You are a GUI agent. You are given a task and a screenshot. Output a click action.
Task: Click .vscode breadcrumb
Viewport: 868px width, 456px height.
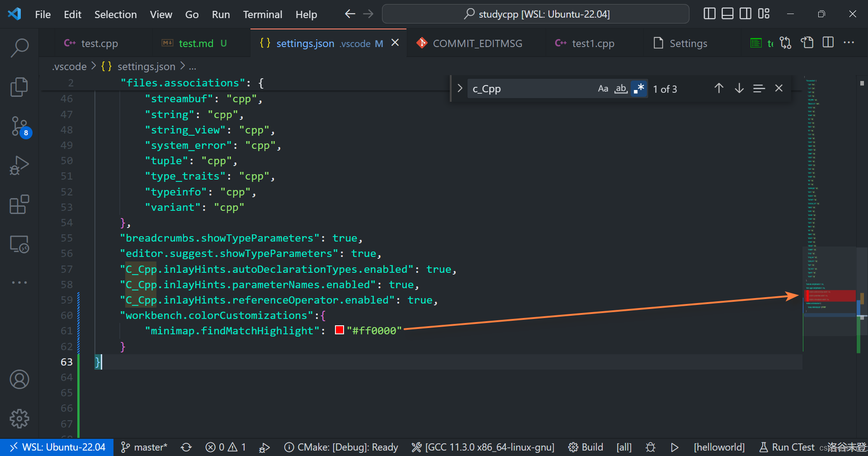[x=70, y=66]
